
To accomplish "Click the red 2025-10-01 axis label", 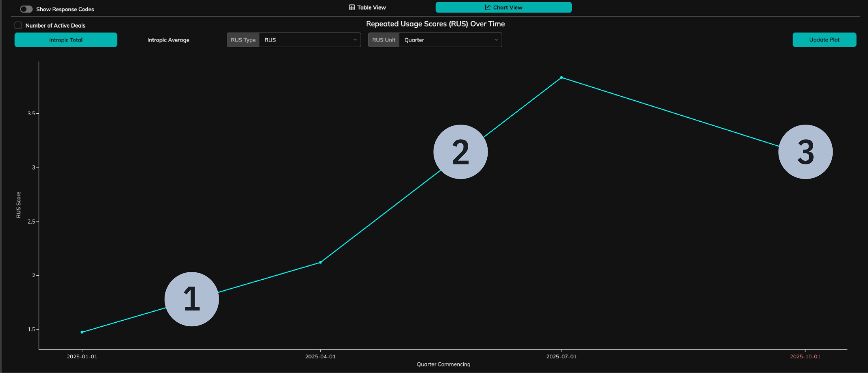I will (805, 356).
